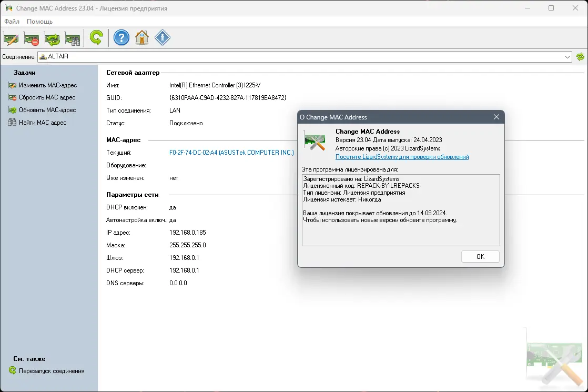Open help via blue question mark icon
The width and height of the screenshot is (588, 392).
(121, 38)
